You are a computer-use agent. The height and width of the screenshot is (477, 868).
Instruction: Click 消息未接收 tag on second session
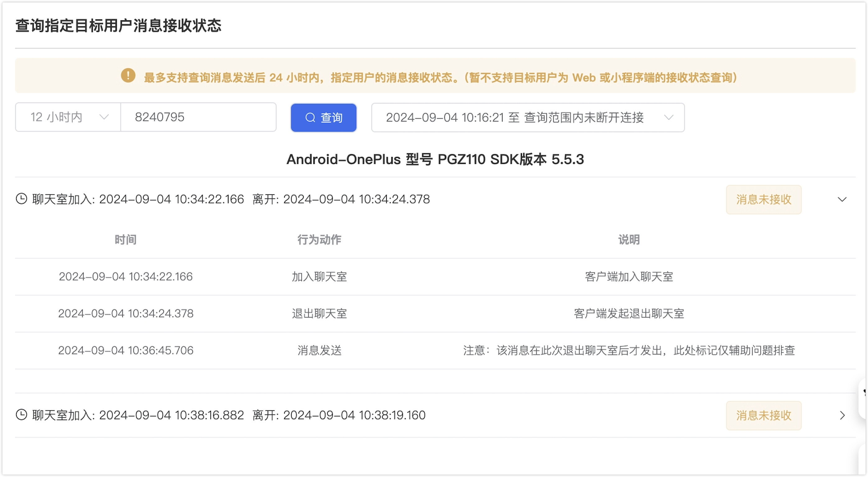click(x=763, y=415)
